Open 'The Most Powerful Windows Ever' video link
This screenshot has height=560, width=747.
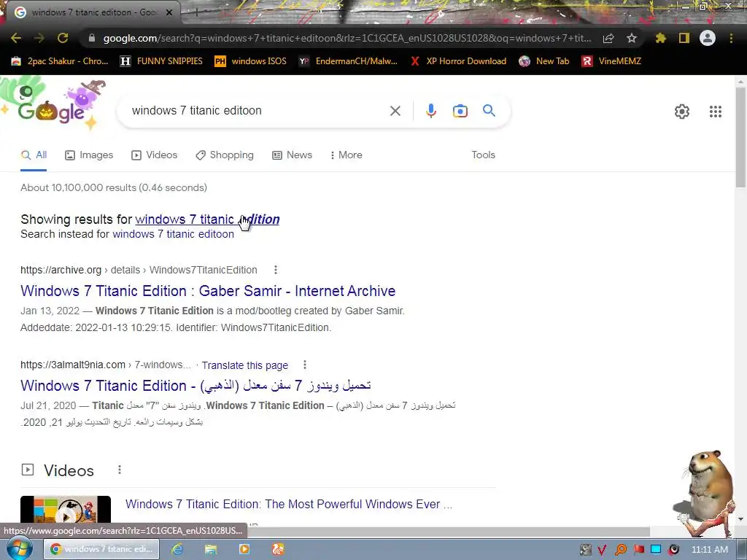[289, 504]
